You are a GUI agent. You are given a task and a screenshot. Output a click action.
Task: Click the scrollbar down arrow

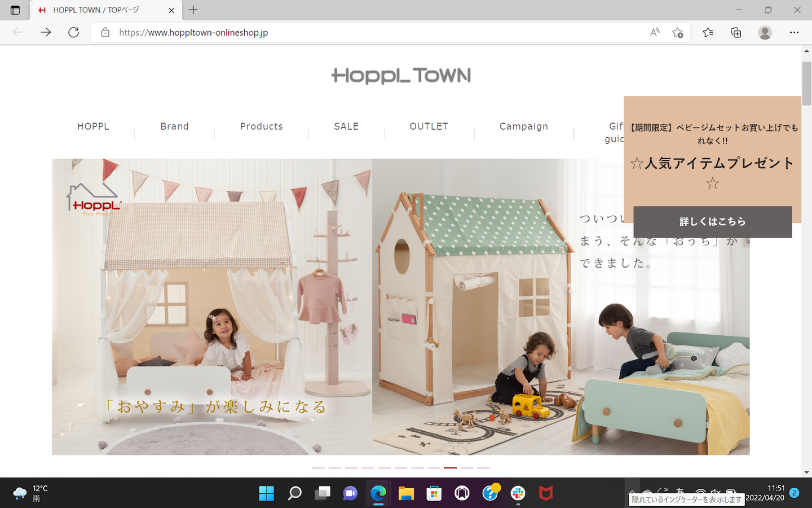pos(806,472)
